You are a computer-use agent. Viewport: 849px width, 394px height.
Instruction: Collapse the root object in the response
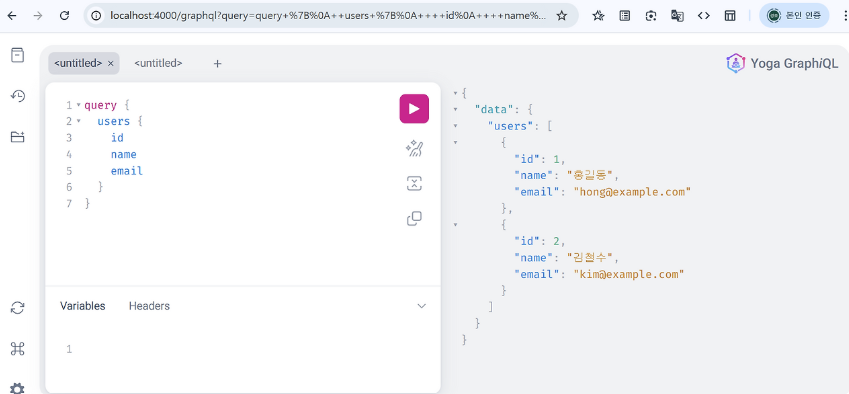coord(455,93)
